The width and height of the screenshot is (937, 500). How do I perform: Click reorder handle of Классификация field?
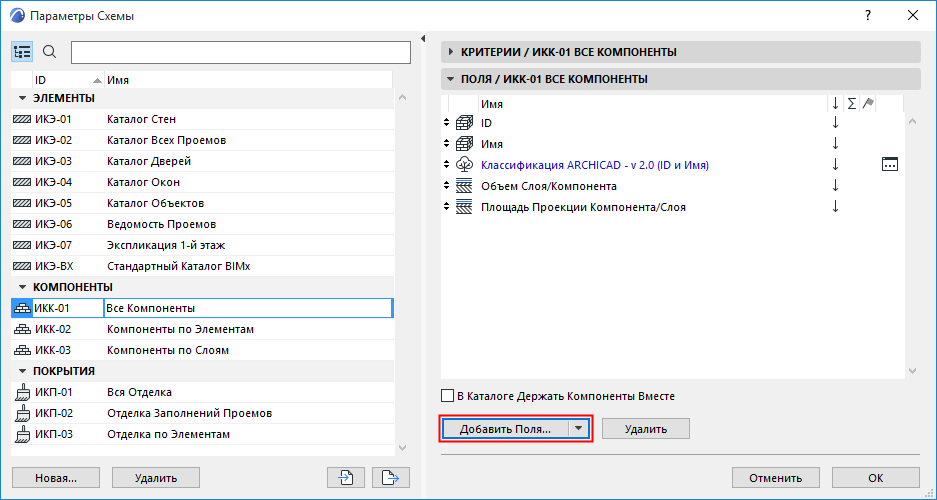pyautogui.click(x=446, y=165)
